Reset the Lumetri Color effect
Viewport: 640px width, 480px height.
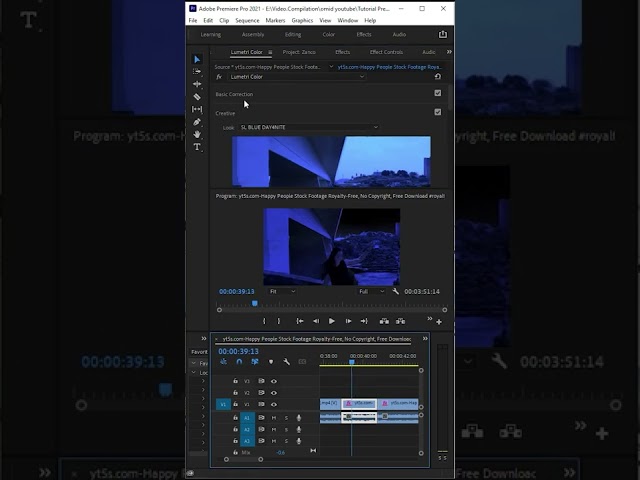coord(438,77)
